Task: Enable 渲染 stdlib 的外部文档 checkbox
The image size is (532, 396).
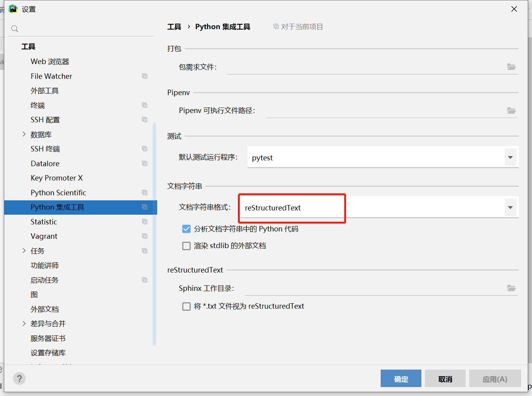Action: [187, 246]
